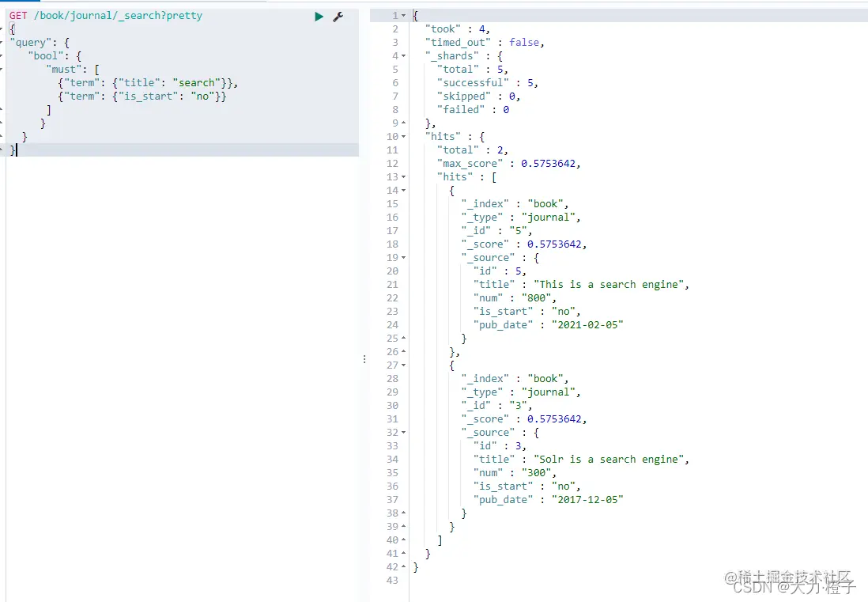Click the "_id" : "5" line
The image size is (868, 602).
pyautogui.click(x=496, y=231)
